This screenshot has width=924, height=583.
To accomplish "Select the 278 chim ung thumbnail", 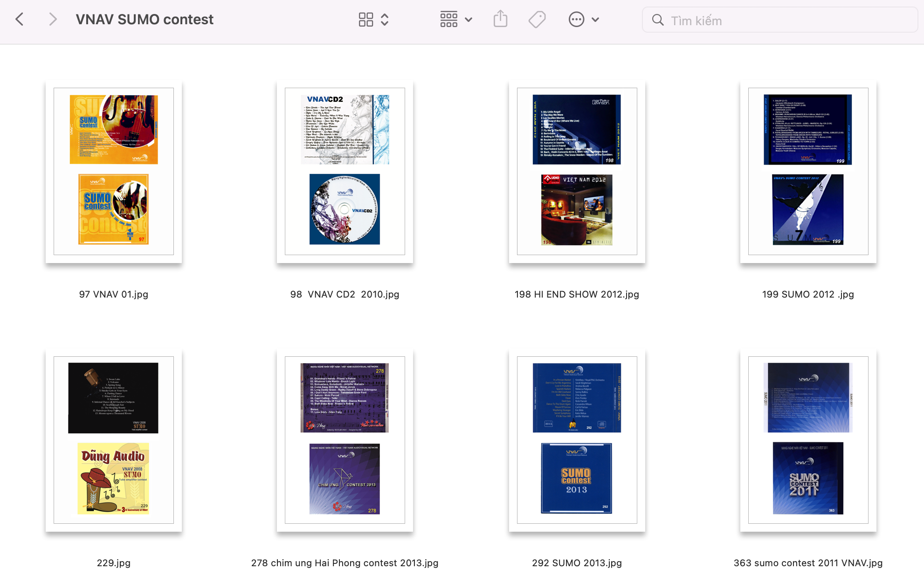I will point(345,440).
